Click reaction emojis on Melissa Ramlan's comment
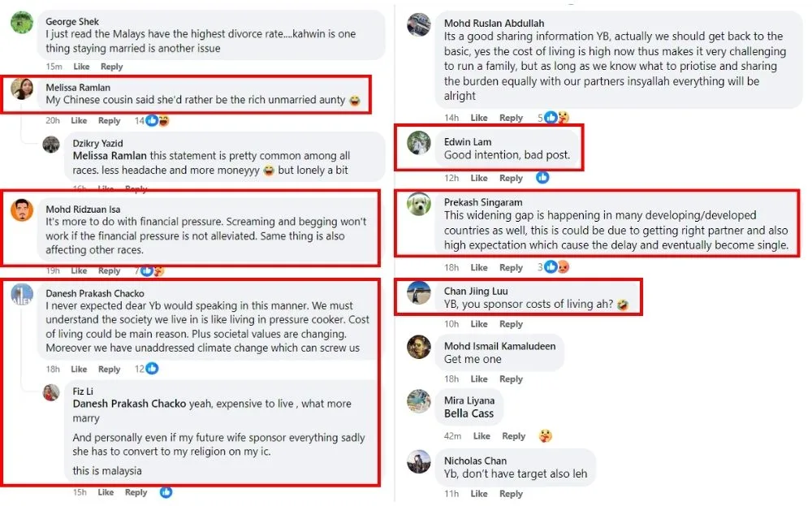The height and width of the screenshot is (506, 812). [x=158, y=121]
